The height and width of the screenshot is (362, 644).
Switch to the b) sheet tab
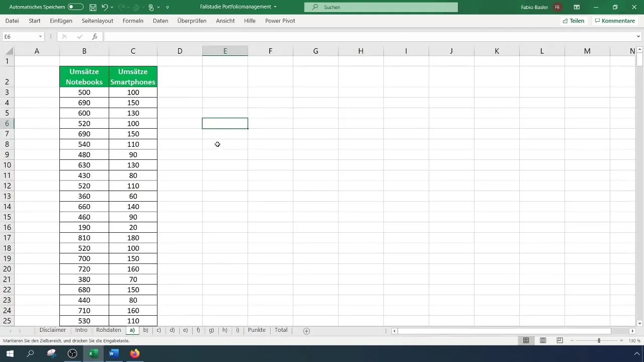click(x=146, y=330)
